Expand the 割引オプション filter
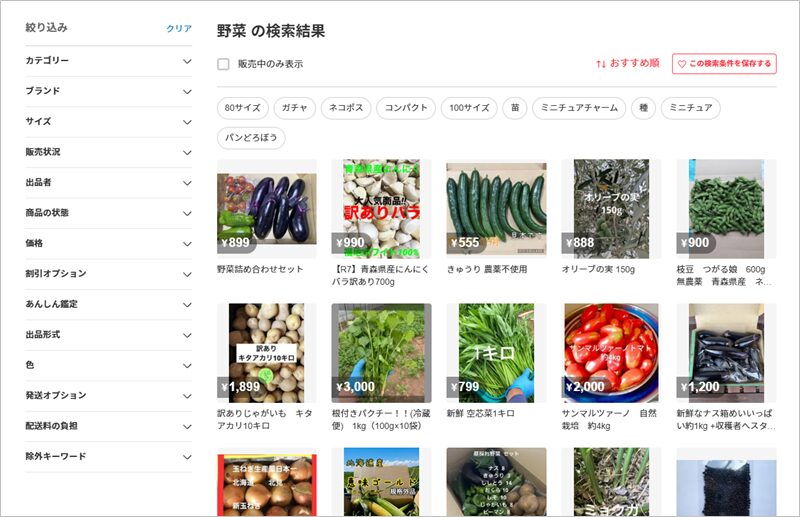 pyautogui.click(x=109, y=274)
